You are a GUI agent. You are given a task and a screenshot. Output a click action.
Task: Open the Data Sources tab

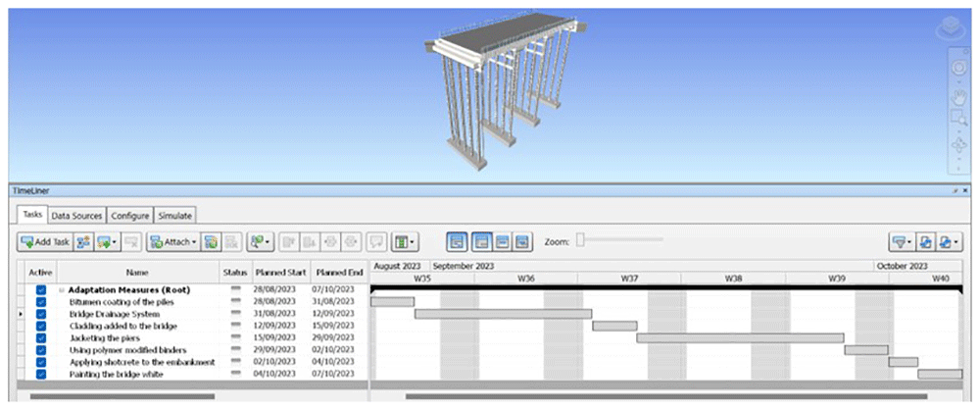(76, 216)
